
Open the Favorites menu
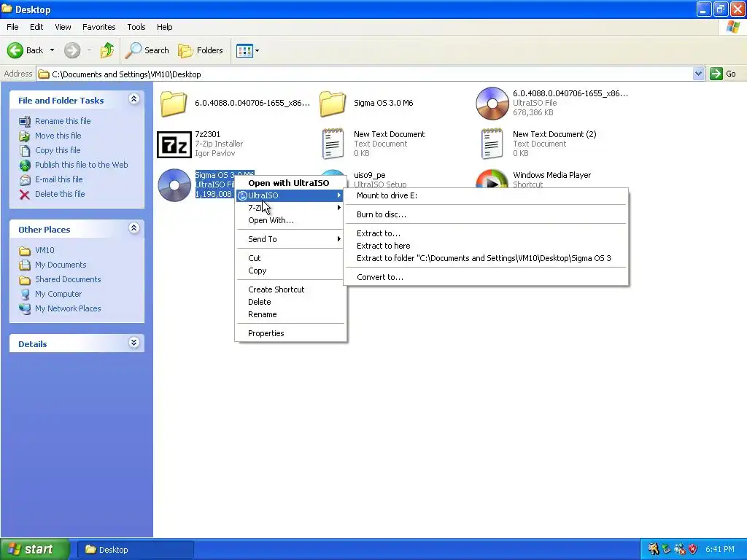(x=98, y=27)
